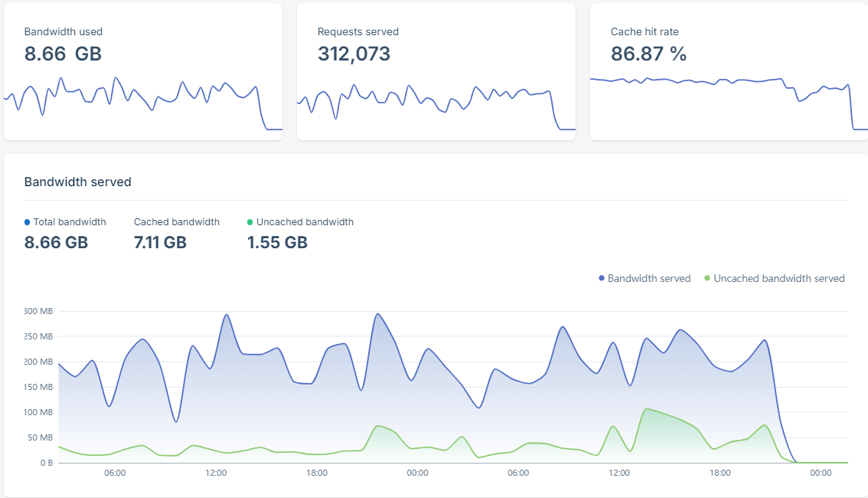Select the Cache hit rate card title

[644, 32]
